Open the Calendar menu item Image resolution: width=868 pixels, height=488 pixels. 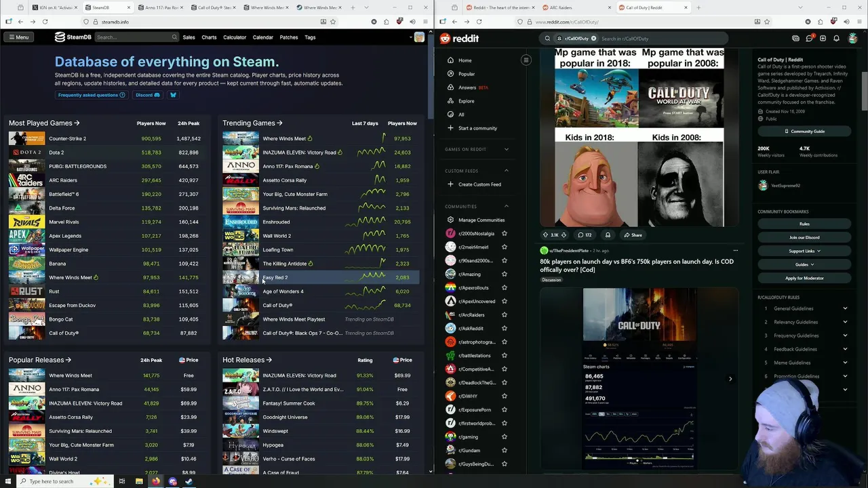pyautogui.click(x=263, y=37)
